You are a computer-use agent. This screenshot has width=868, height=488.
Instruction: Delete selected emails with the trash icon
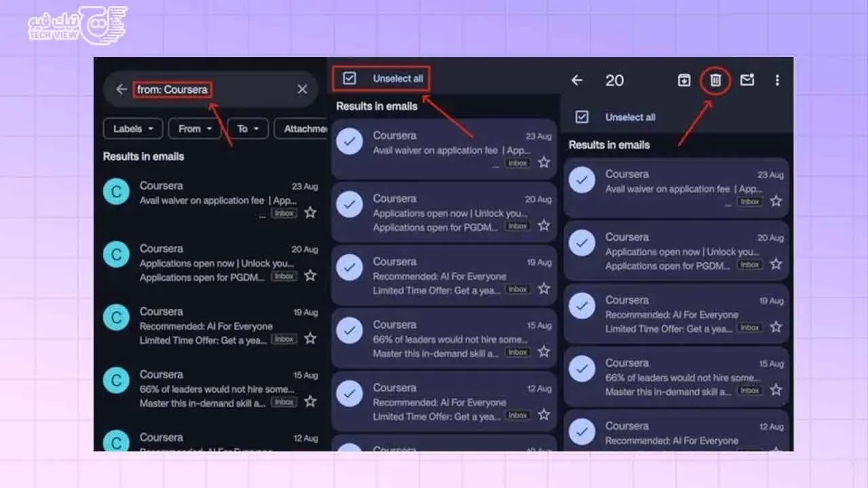click(x=715, y=81)
